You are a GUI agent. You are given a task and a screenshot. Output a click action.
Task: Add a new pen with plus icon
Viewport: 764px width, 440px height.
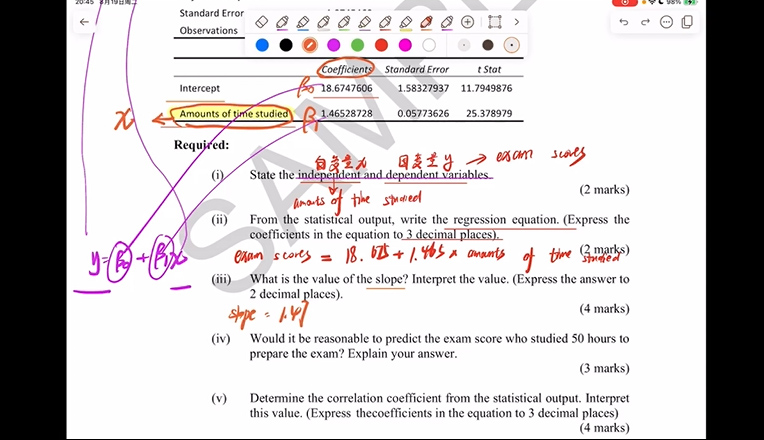(x=467, y=22)
